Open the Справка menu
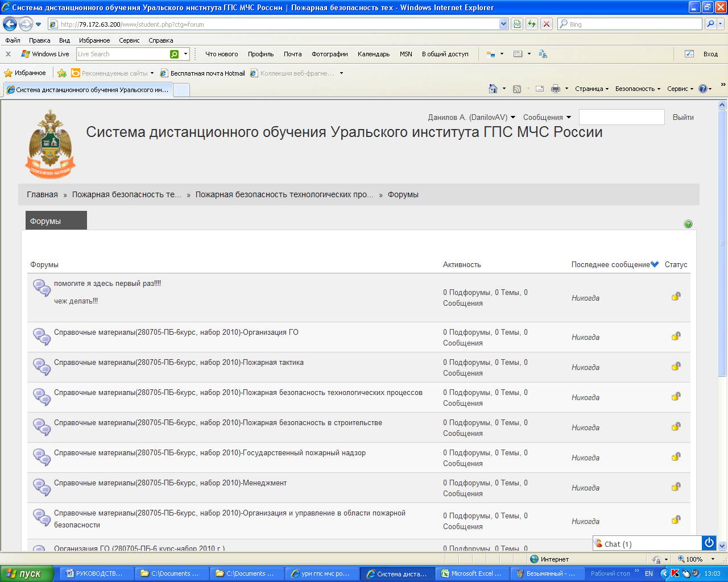The image size is (728, 582). pos(160,40)
